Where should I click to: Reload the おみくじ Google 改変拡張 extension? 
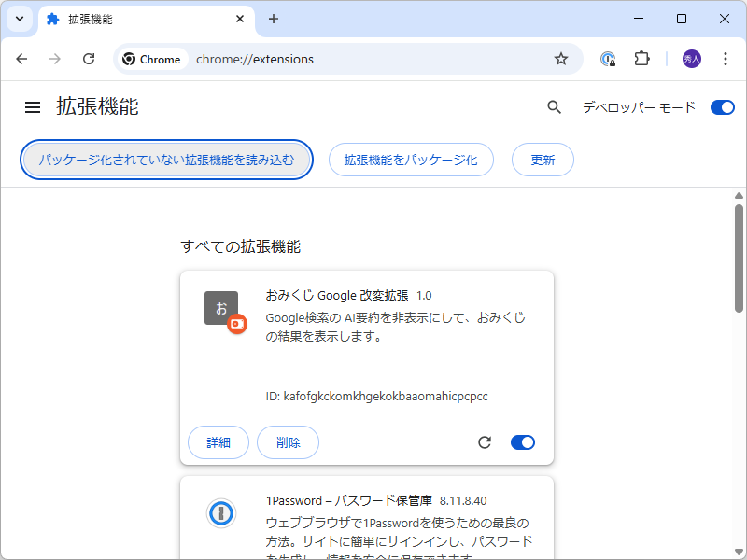coord(485,442)
